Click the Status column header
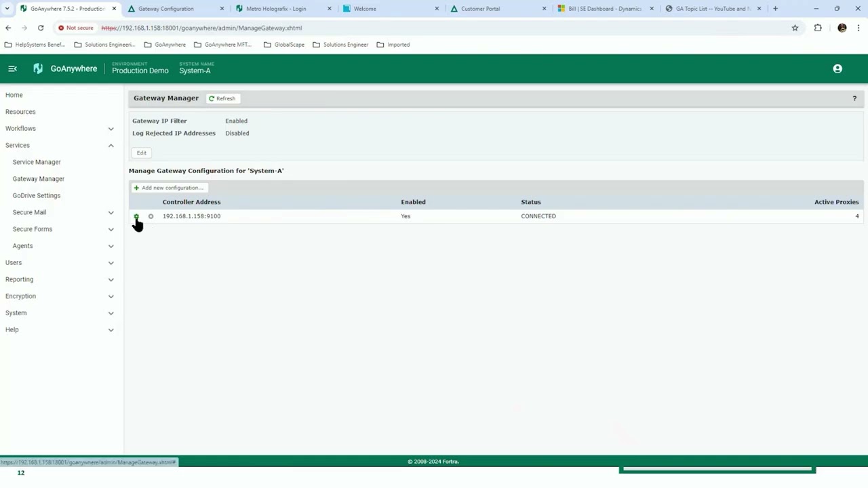Image resolution: width=868 pixels, height=488 pixels. pyautogui.click(x=531, y=202)
